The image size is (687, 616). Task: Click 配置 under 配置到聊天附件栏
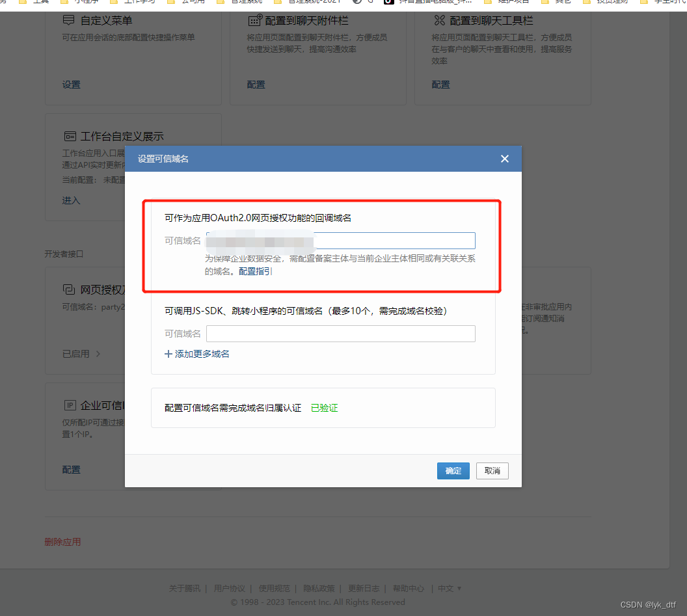[256, 85]
